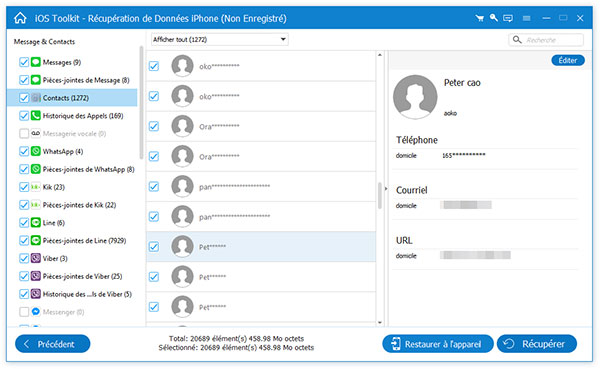Click the Kik icon
Screen dimensions: 600x369
click(x=36, y=187)
